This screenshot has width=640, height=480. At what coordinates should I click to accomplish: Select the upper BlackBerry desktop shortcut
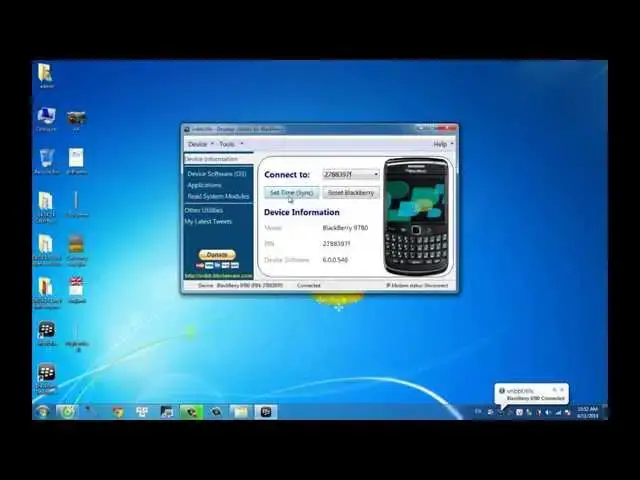click(x=47, y=333)
